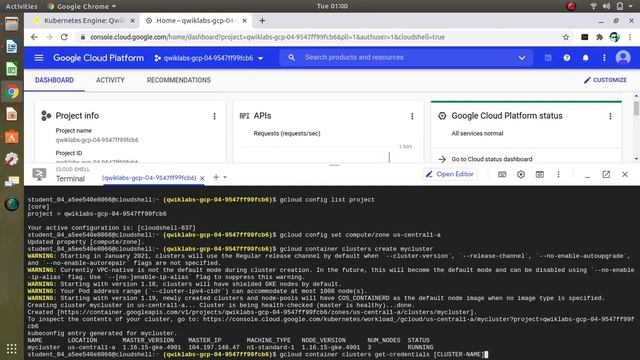Screen dimensions: 640x360
Task: Switch to the Activity tab
Action: coord(110,80)
